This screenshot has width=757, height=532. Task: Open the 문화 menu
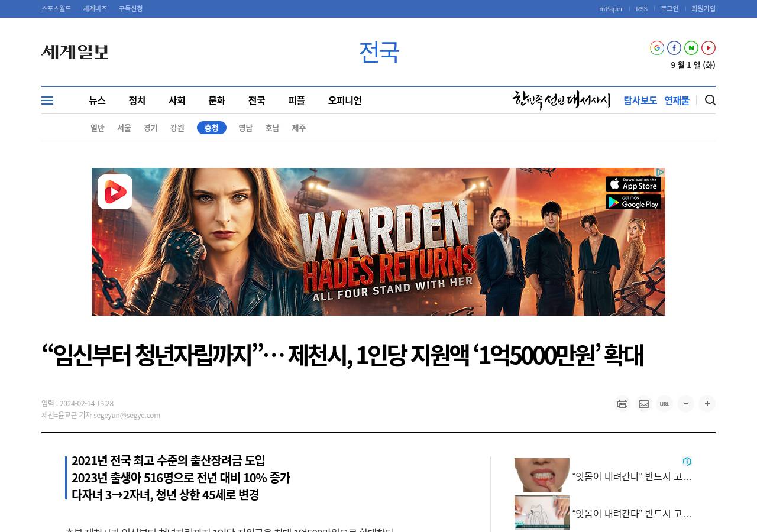pos(217,100)
